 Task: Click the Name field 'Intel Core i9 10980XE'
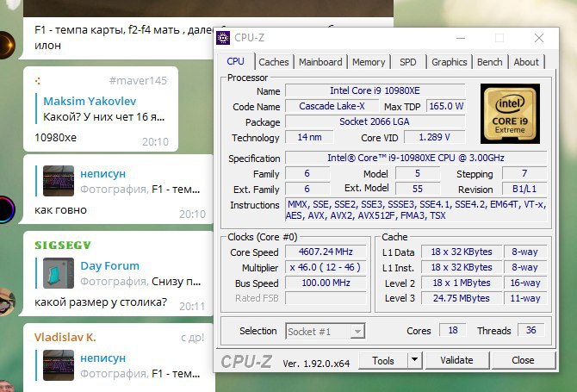coord(375,90)
